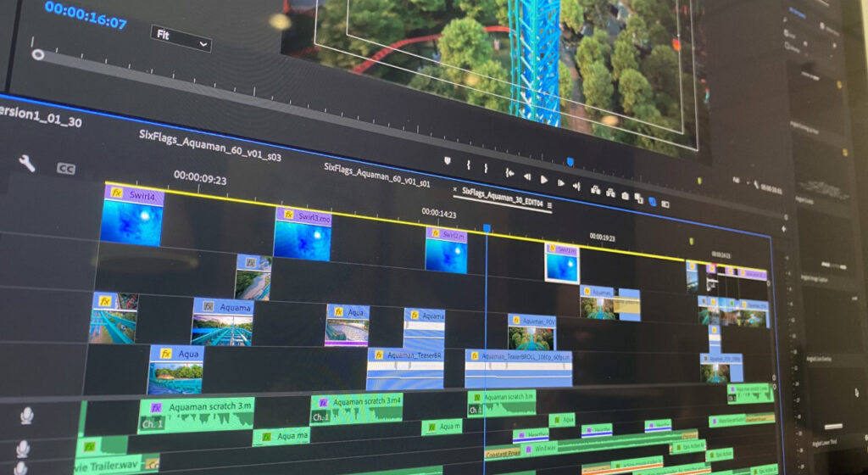
Task: Open panel menu beside SixFlags_Aquaman_30_EDIT04
Action: click(549, 205)
